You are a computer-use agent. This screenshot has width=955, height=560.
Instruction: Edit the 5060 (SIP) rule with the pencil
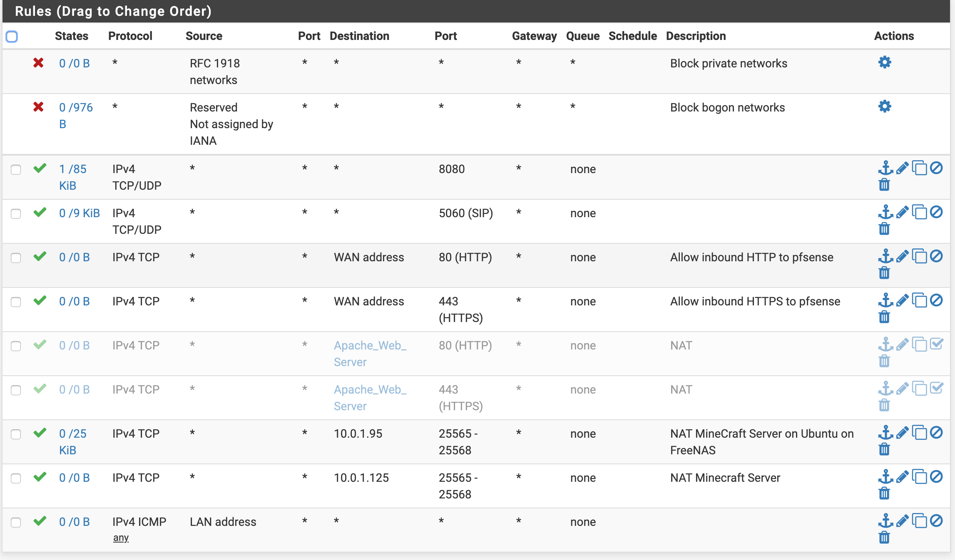tap(902, 213)
